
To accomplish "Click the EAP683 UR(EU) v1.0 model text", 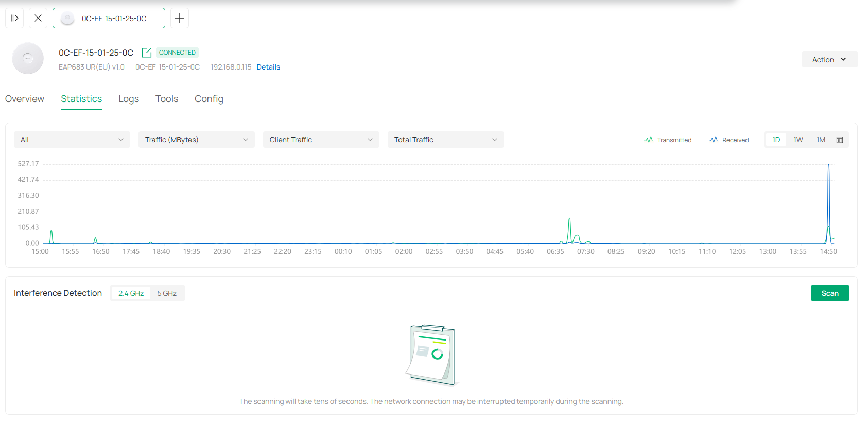I will 92,67.
